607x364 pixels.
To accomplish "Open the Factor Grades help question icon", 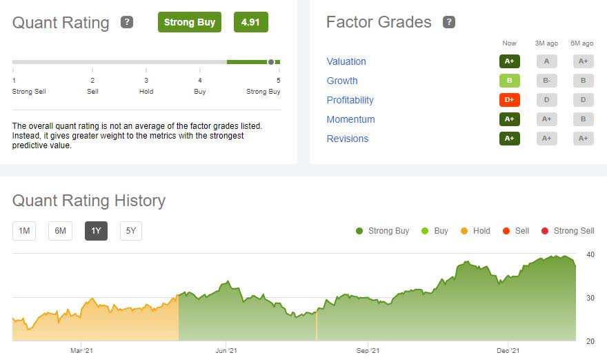I will coord(448,22).
